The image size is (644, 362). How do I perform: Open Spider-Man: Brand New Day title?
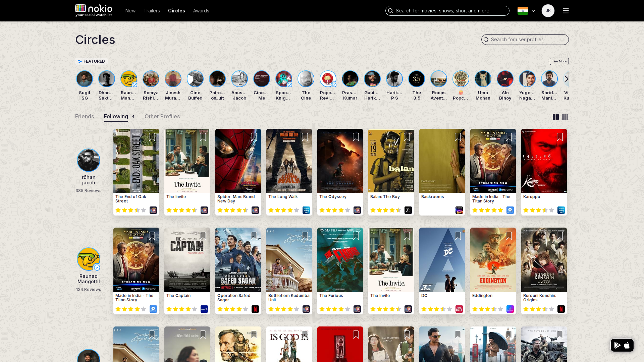tap(236, 199)
